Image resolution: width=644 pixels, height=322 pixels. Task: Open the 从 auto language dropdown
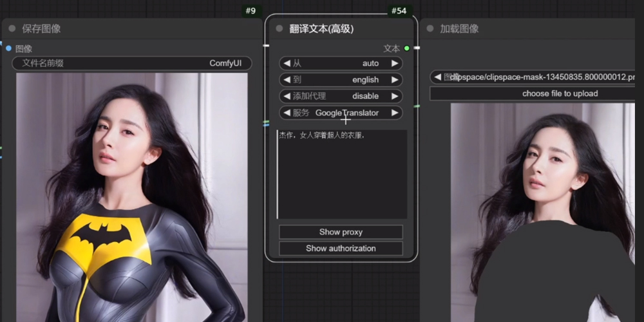(x=341, y=63)
